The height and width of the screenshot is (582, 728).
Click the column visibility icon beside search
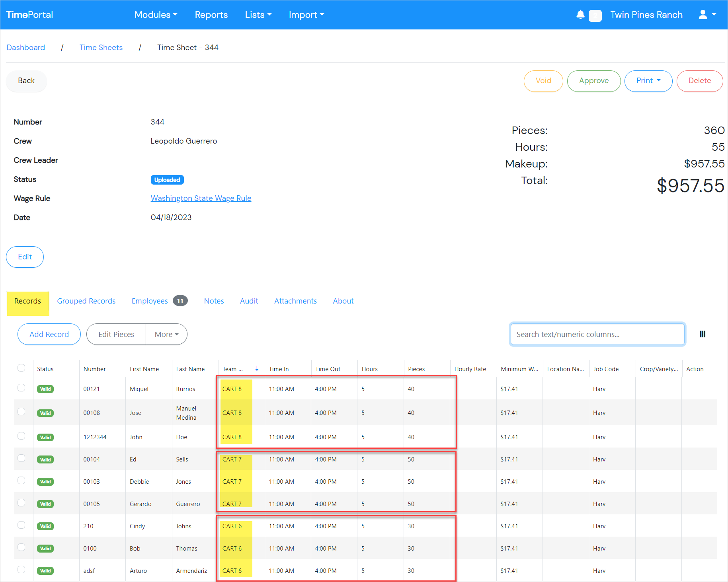pyautogui.click(x=703, y=334)
